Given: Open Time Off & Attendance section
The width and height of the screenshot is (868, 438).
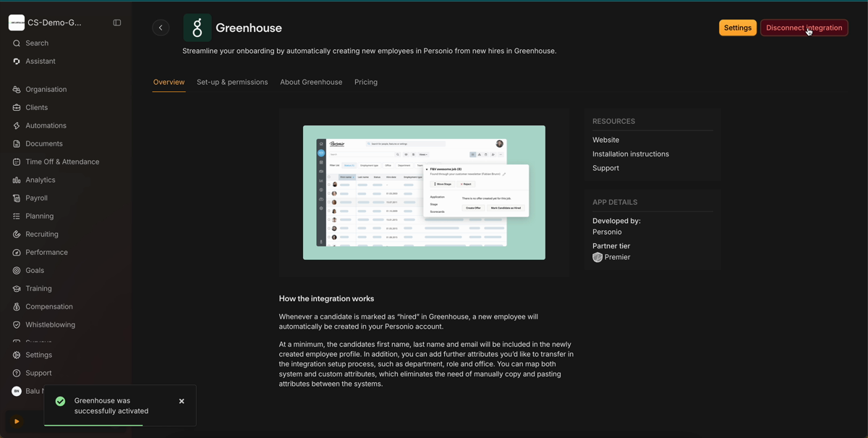Looking at the screenshot, I should pyautogui.click(x=63, y=162).
